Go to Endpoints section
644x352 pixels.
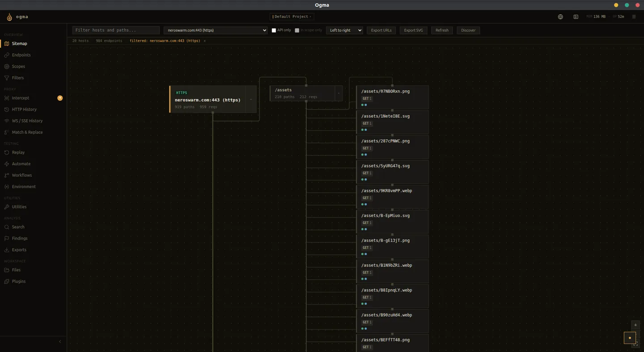33,55
